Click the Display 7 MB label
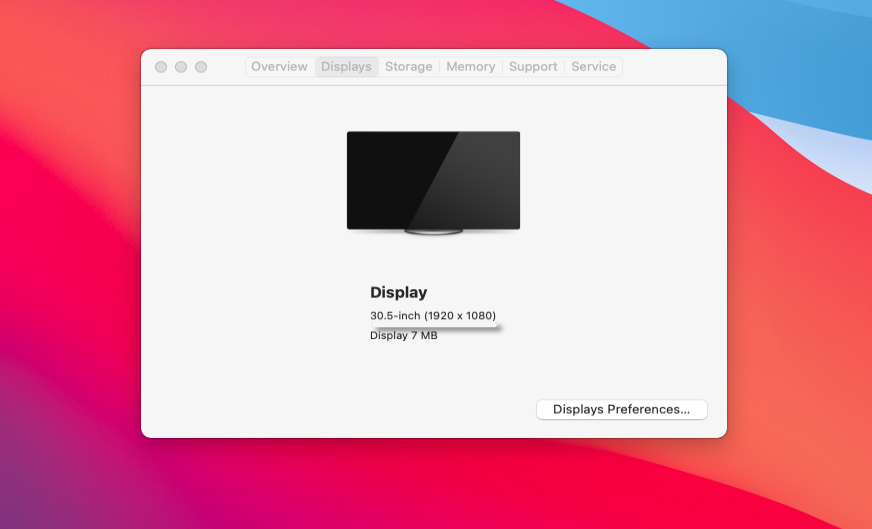 pos(403,336)
